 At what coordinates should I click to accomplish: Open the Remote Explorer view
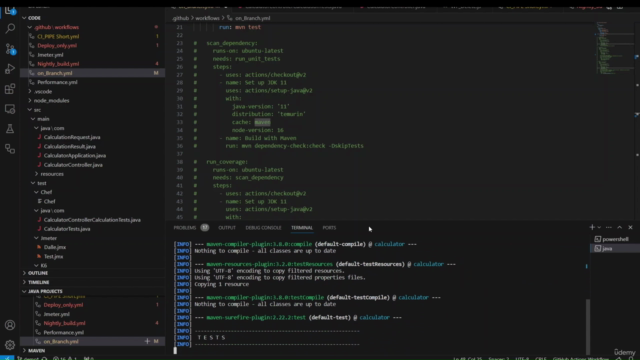click(x=10, y=109)
